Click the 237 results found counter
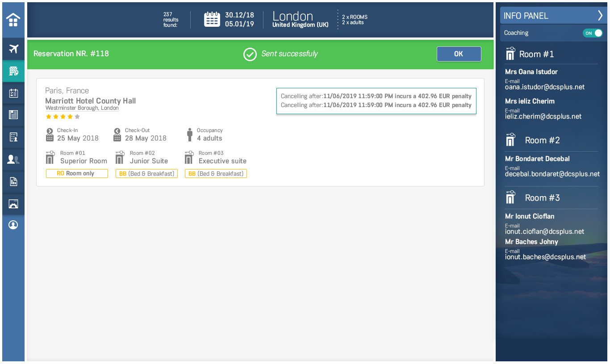This screenshot has height=364, width=610. click(171, 20)
